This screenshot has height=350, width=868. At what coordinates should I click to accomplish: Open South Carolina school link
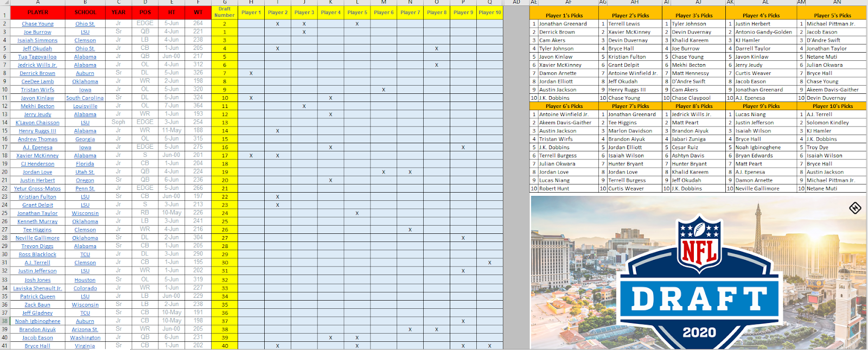click(x=85, y=98)
